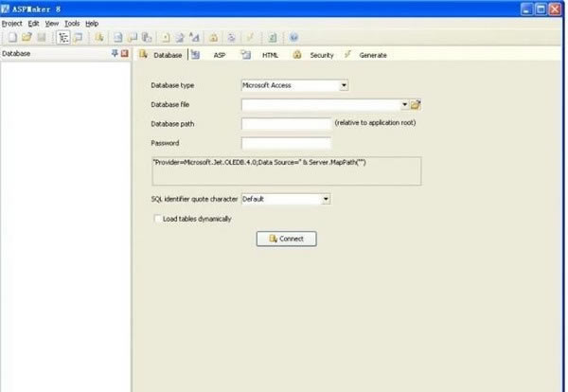Screen dimensions: 568x392
Task: Switch to the Generate tab
Action: [x=365, y=55]
